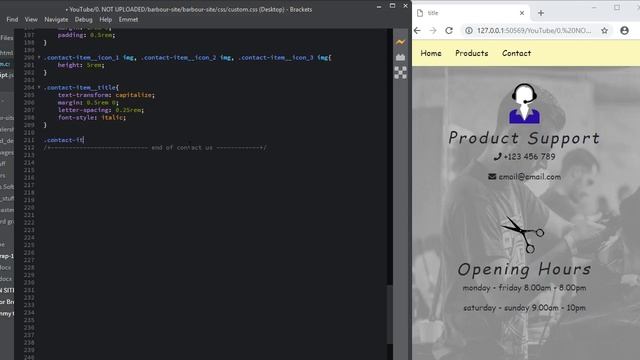Collapse the .contact-item__title rule fold arrow
Screen dimensions: 640x360
pyautogui.click(x=39, y=87)
